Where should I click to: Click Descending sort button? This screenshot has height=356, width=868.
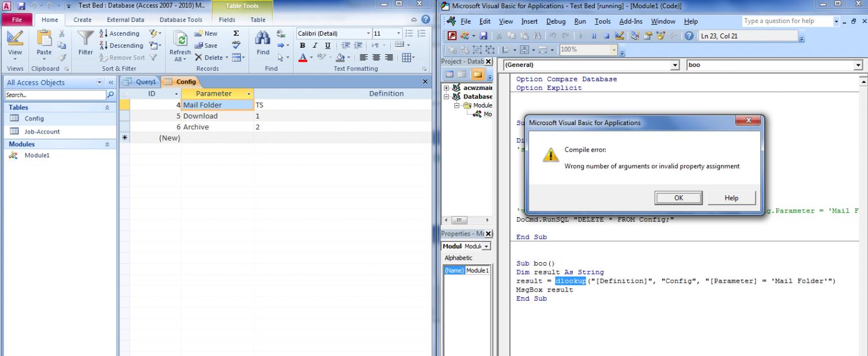point(122,46)
